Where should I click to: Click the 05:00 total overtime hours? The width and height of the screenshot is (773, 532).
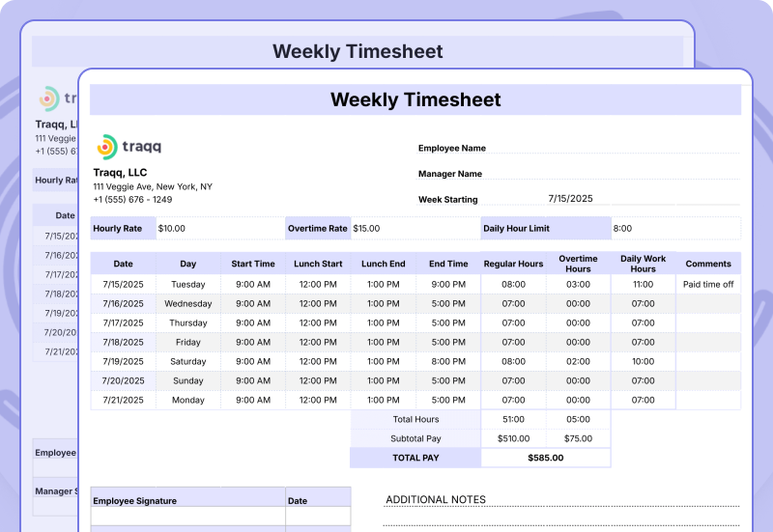[578, 419]
